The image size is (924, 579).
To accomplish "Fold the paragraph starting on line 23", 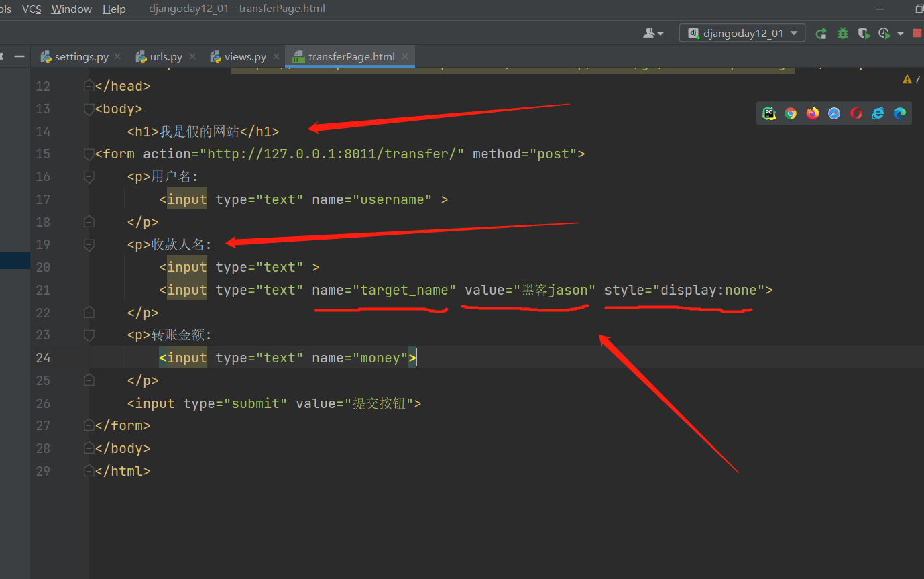I will click(89, 335).
